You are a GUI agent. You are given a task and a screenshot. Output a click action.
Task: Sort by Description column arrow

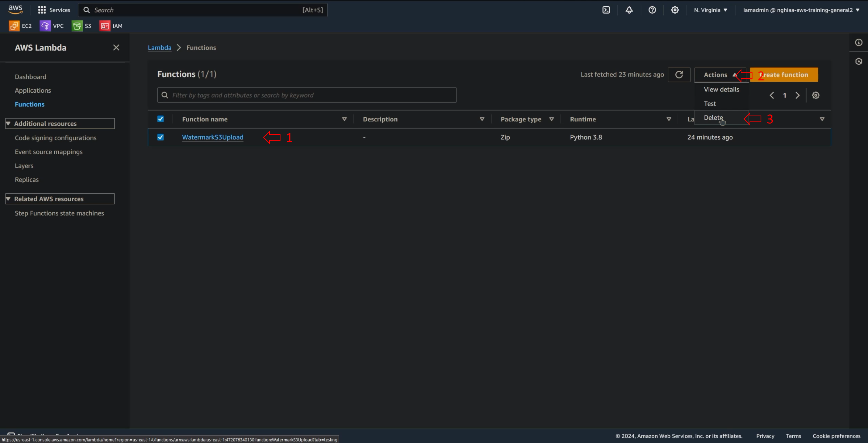click(x=482, y=119)
